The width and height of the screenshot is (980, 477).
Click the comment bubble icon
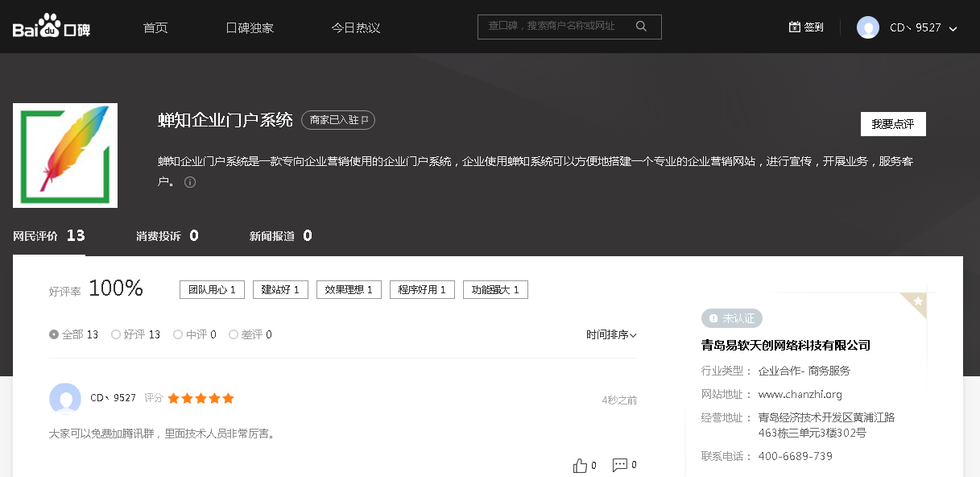click(x=620, y=465)
